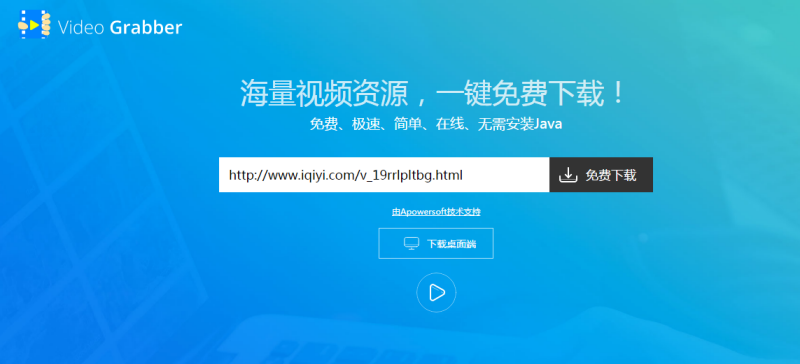Click the subtitle 免费、极速、简单、在线、无需安装Java
800x364 pixels.
click(x=436, y=125)
